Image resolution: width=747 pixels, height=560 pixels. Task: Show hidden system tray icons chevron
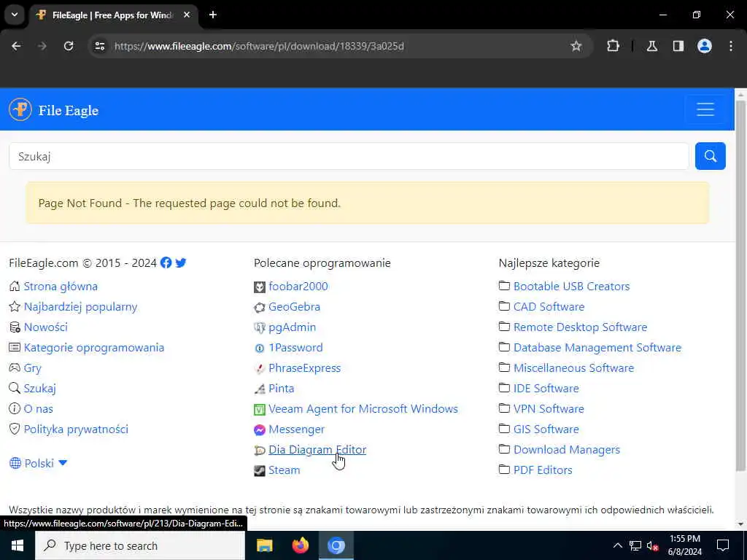click(x=617, y=545)
